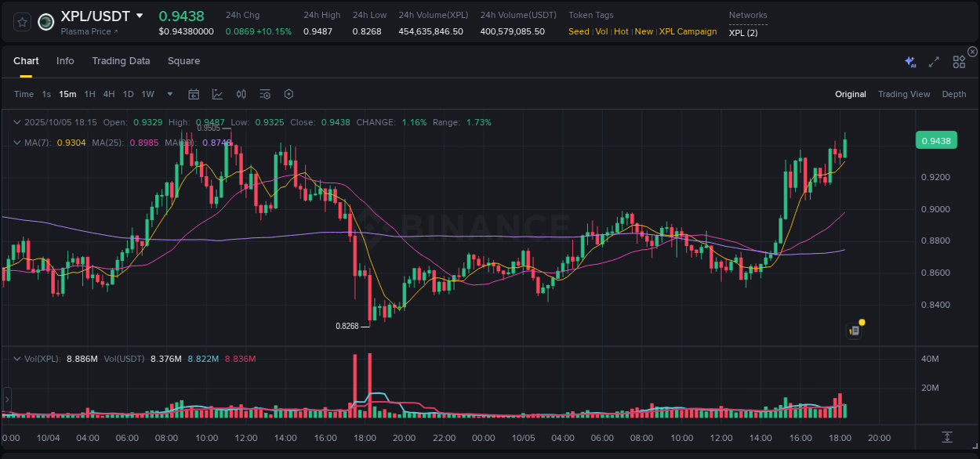
Task: Toggle favorite star for XPL/USDT pair
Action: pos(21,21)
